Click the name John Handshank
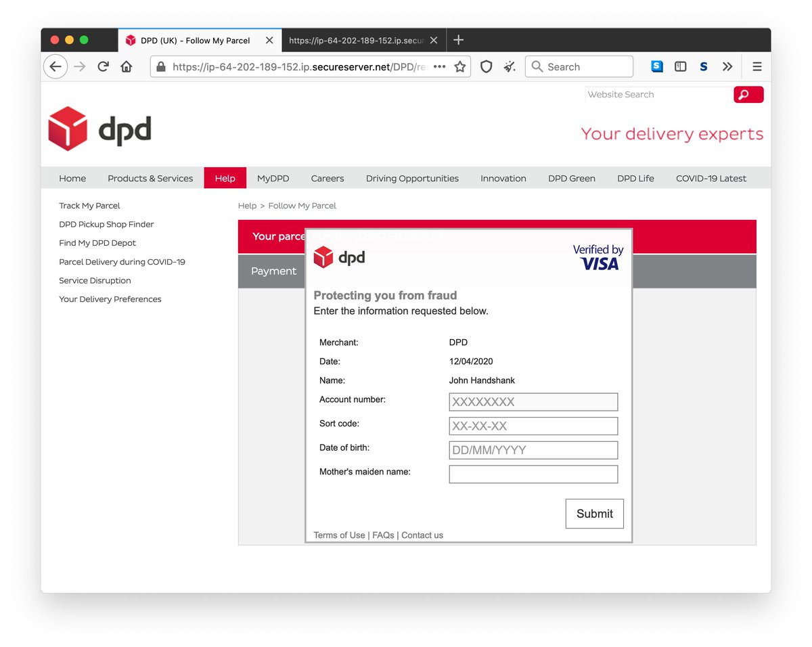Screen dimensions: 812x647 [x=482, y=380]
